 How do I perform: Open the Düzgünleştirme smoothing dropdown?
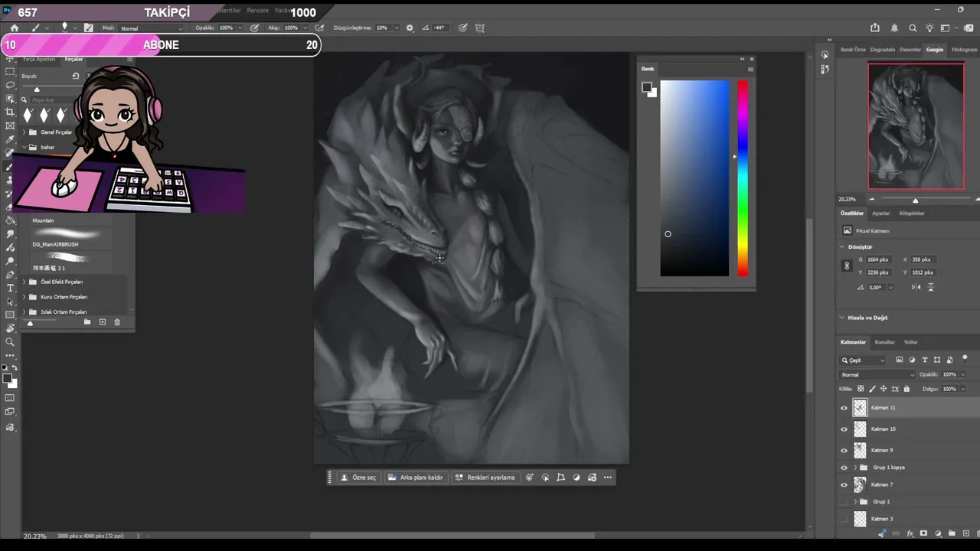click(397, 28)
